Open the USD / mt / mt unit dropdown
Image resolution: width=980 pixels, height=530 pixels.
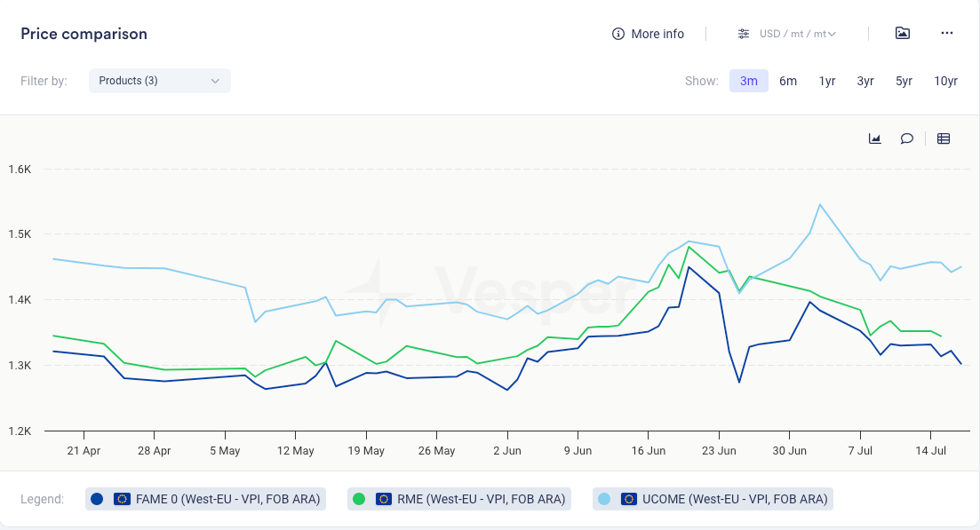(797, 34)
